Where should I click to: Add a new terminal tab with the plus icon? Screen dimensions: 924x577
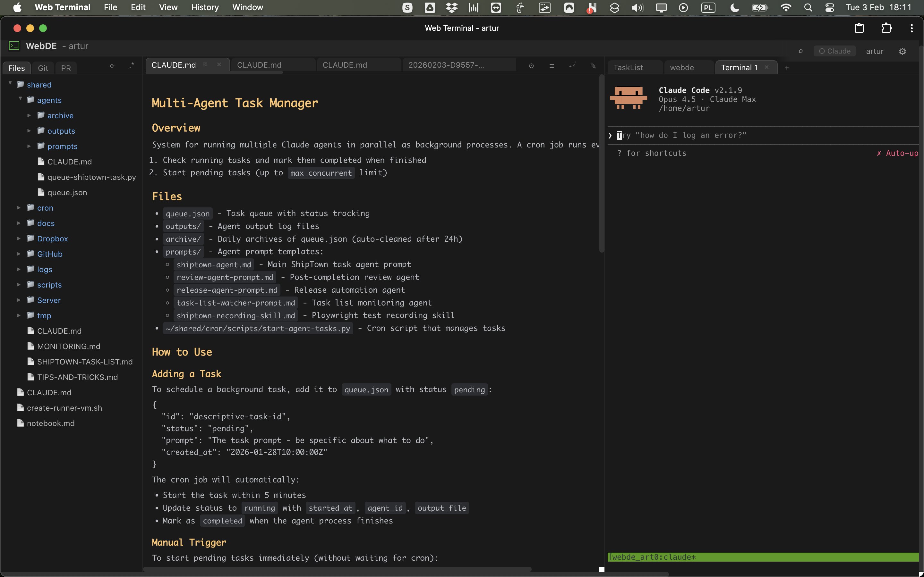tap(787, 68)
